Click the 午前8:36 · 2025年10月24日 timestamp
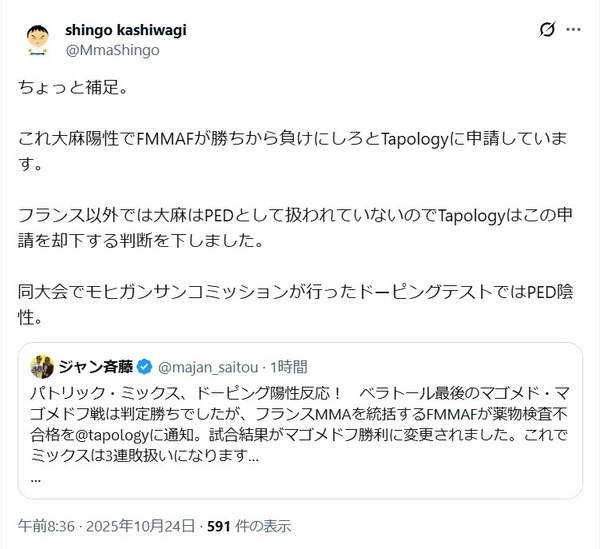The height and width of the screenshot is (549, 600). coord(106,526)
